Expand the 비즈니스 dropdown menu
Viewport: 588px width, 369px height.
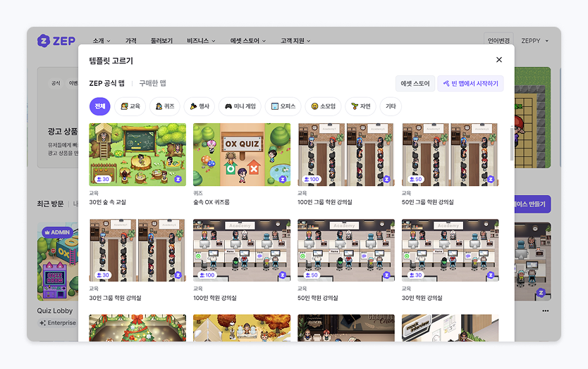pos(201,40)
